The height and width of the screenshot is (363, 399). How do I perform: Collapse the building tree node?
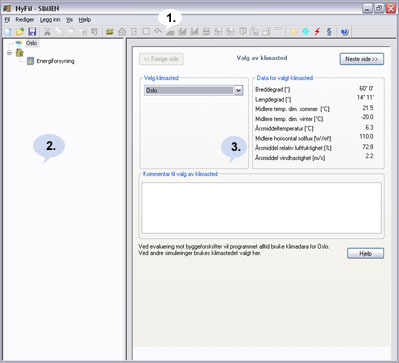(x=9, y=53)
